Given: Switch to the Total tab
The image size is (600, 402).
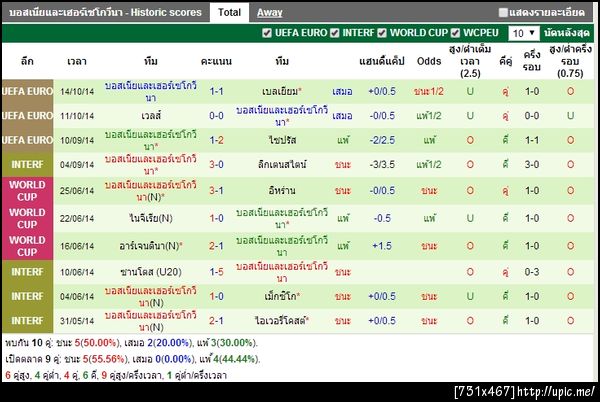Looking at the screenshot, I should 229,13.
